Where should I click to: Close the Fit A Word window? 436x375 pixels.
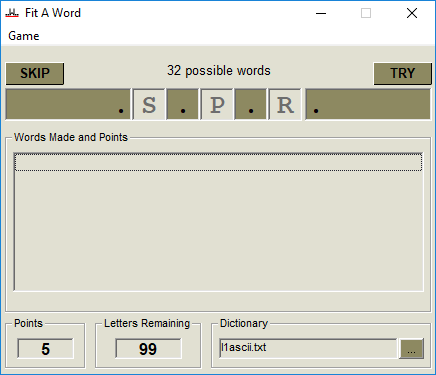click(412, 13)
